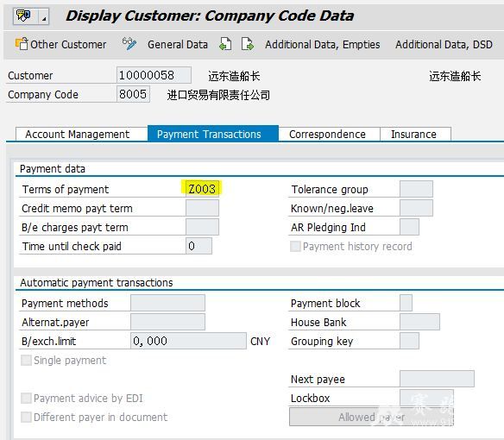The width and height of the screenshot is (504, 440).
Task: Switch mode with display/change pencil icon
Action: pyautogui.click(x=129, y=44)
